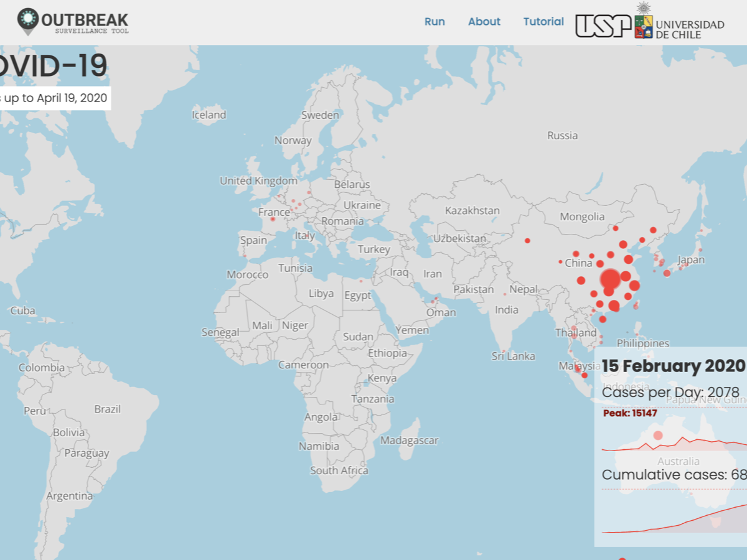Go to the About page
Screen dimensions: 747x560
pos(484,22)
